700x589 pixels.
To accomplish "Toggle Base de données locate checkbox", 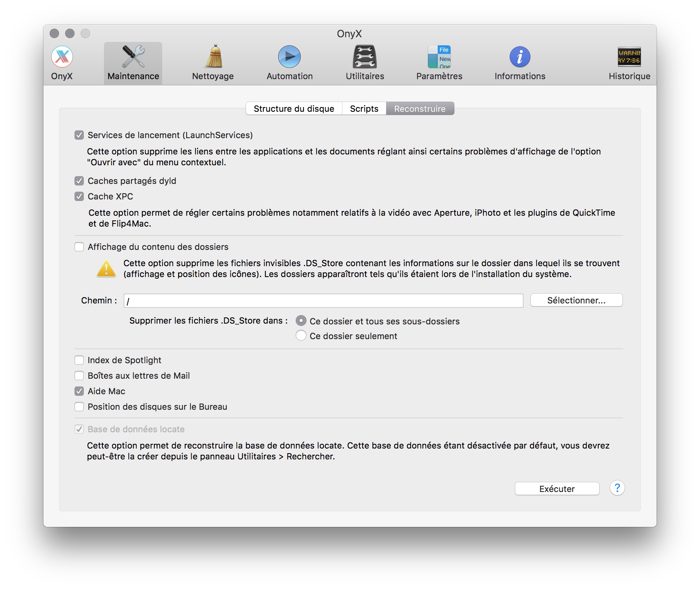I will click(x=79, y=429).
